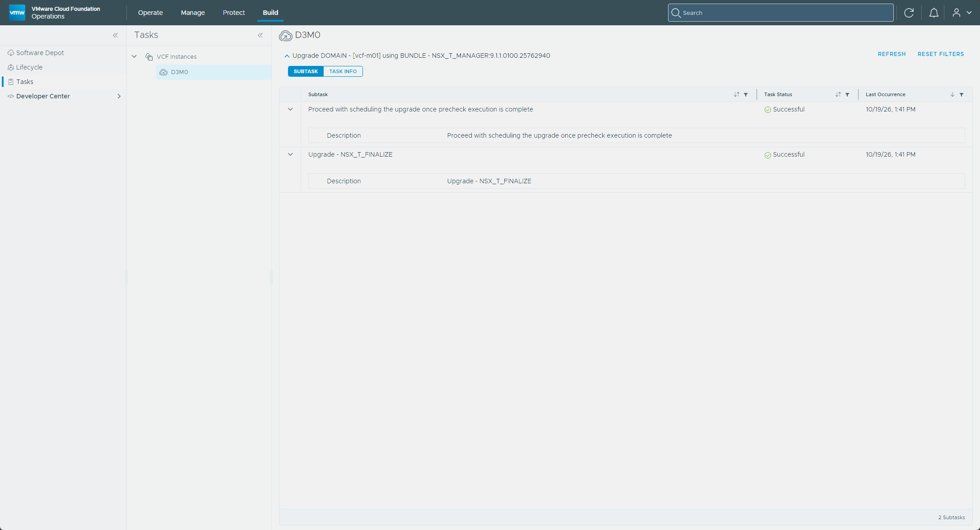Collapse the left navigation sidebar
This screenshot has width=980, height=530.
(116, 35)
